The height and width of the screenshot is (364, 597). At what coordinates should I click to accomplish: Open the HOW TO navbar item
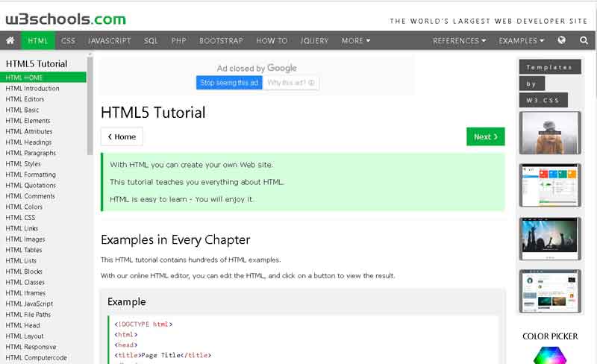click(272, 41)
